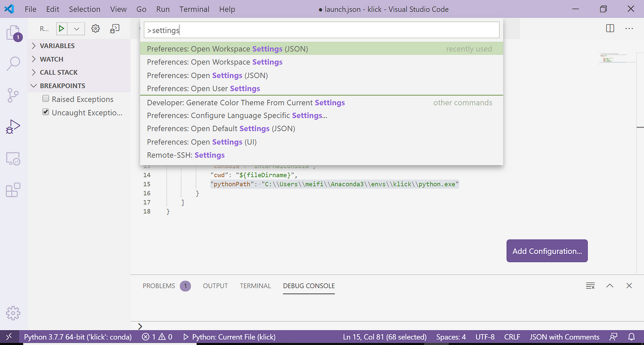Clear the debug console
Image resolution: width=644 pixels, height=345 pixels.
click(x=590, y=286)
